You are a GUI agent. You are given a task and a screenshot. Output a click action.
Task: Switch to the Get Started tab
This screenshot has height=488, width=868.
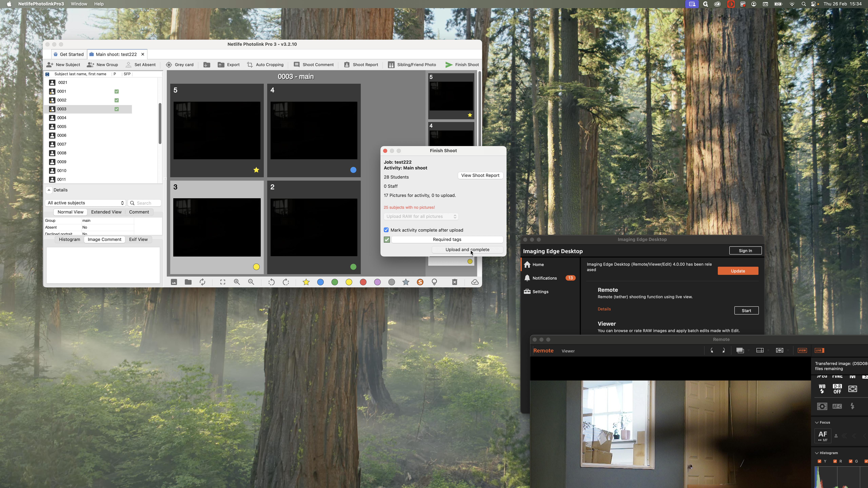click(69, 54)
